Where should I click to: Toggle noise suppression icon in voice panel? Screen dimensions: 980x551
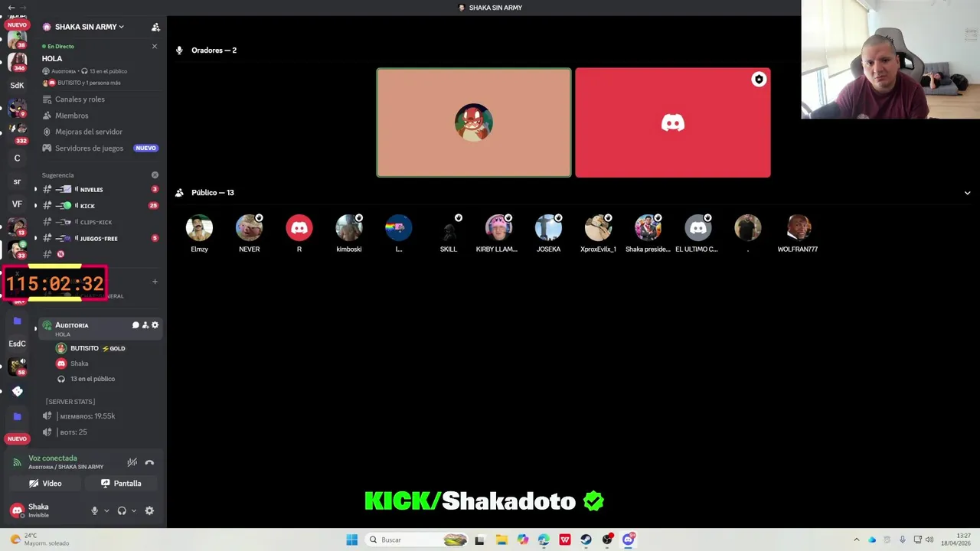click(132, 462)
